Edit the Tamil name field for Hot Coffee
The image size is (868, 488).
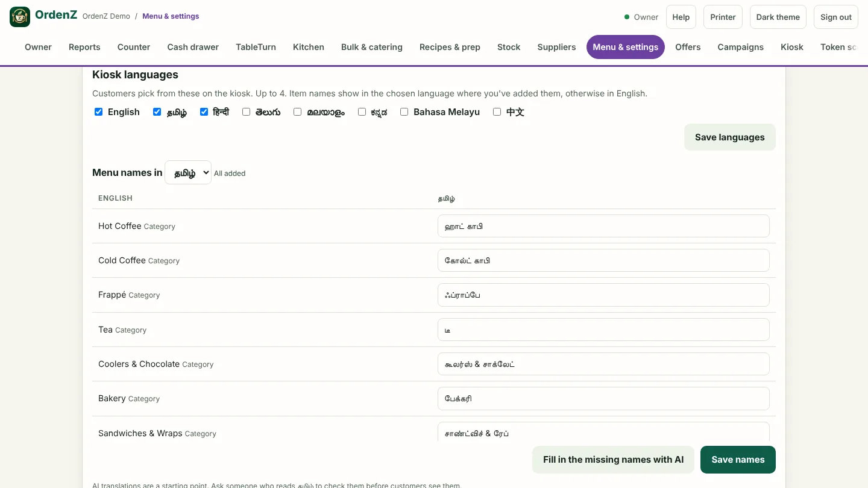coord(603,226)
